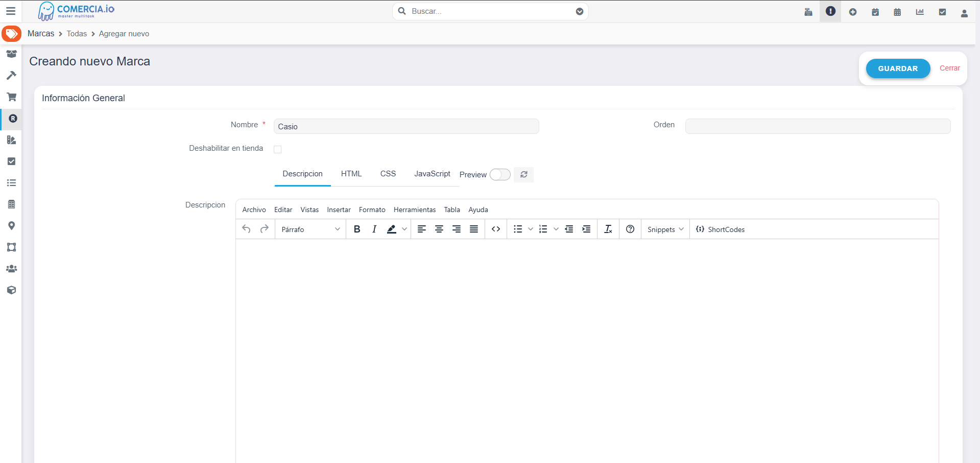980x463 pixels.
Task: Open the vector shape sidebar icon
Action: tap(11, 247)
